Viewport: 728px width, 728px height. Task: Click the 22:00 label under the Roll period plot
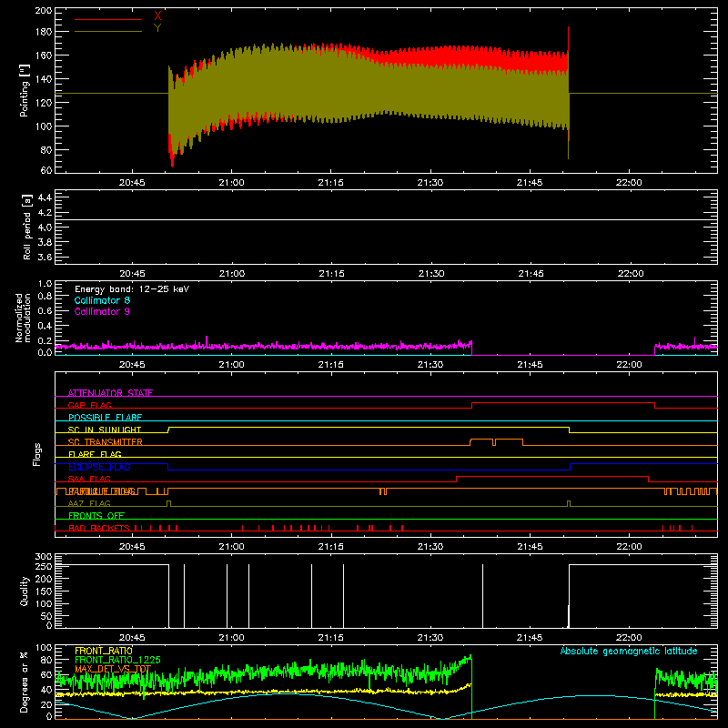(630, 274)
